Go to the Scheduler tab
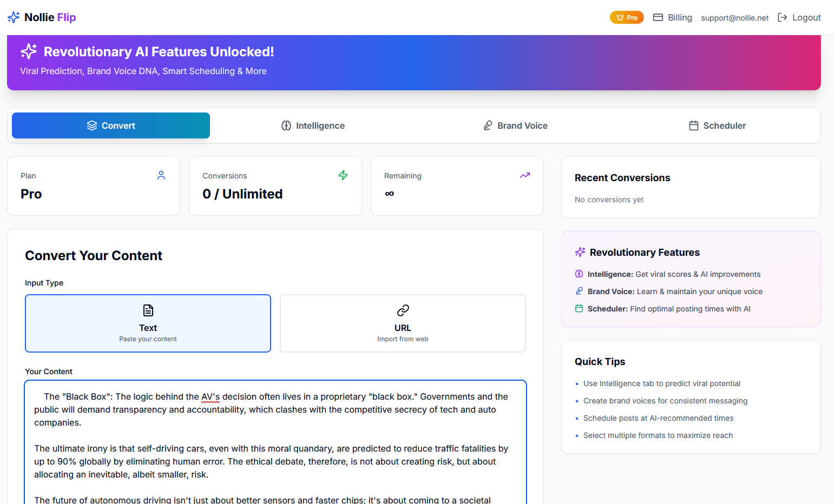835x504 pixels. tap(718, 125)
